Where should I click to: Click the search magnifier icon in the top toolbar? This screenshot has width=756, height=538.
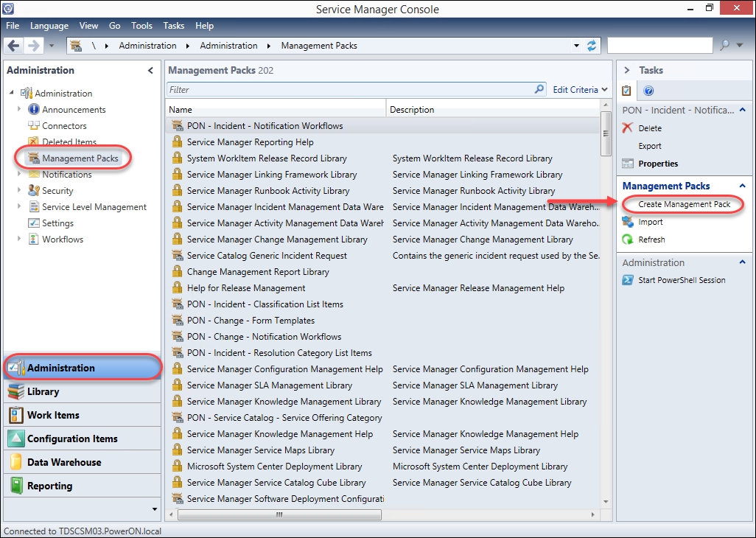coord(724,46)
